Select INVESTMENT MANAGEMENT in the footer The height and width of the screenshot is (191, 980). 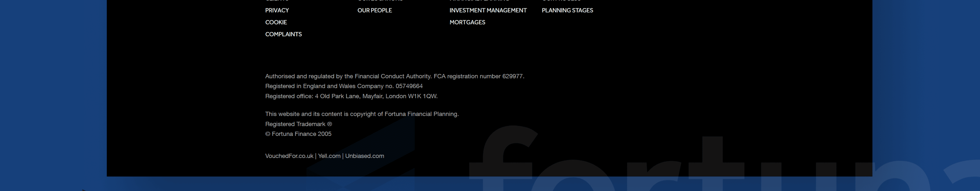(x=488, y=10)
